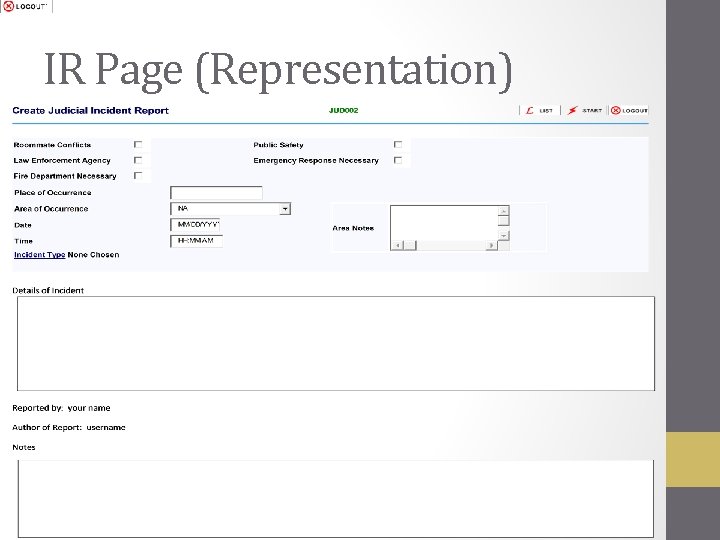Click Area Notes scroll down arrow

tap(504, 236)
